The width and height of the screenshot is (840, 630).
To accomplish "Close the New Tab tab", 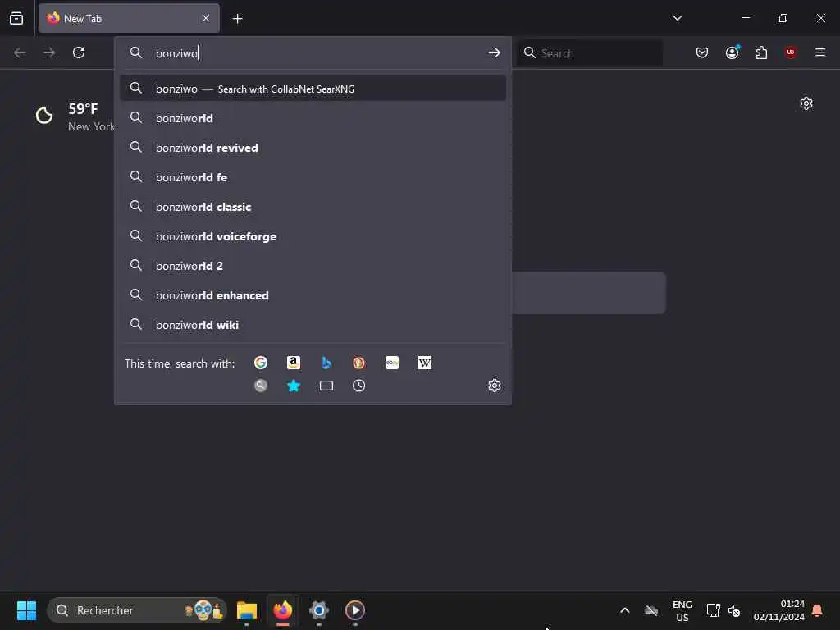I will pos(206,18).
